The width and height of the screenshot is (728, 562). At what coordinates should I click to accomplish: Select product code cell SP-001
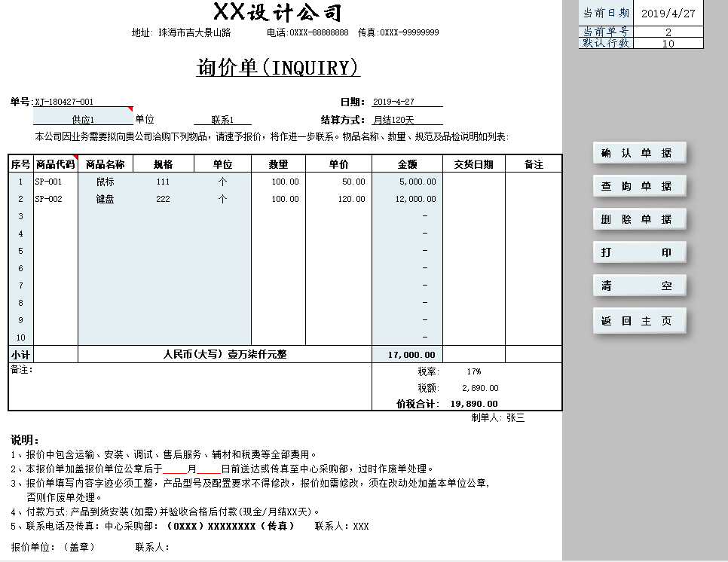(56, 182)
